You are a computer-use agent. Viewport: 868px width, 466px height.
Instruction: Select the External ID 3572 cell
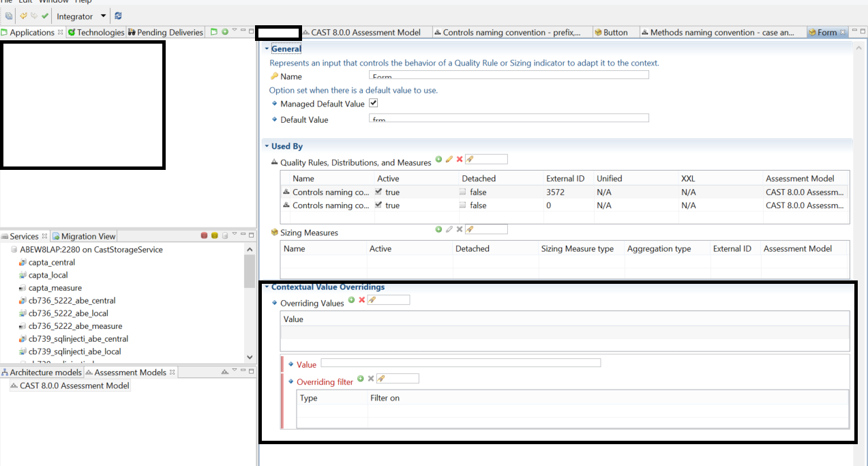coord(555,192)
